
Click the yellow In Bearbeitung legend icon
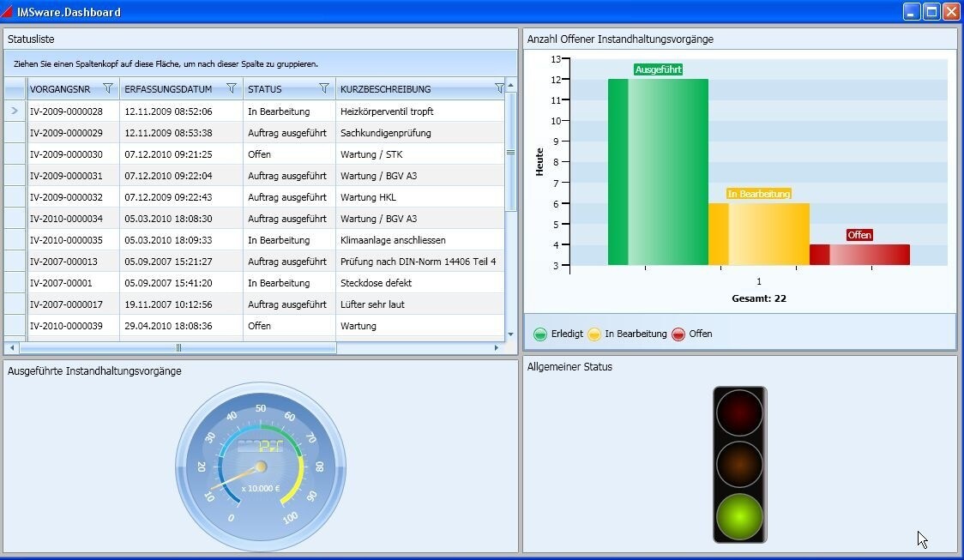pyautogui.click(x=593, y=334)
